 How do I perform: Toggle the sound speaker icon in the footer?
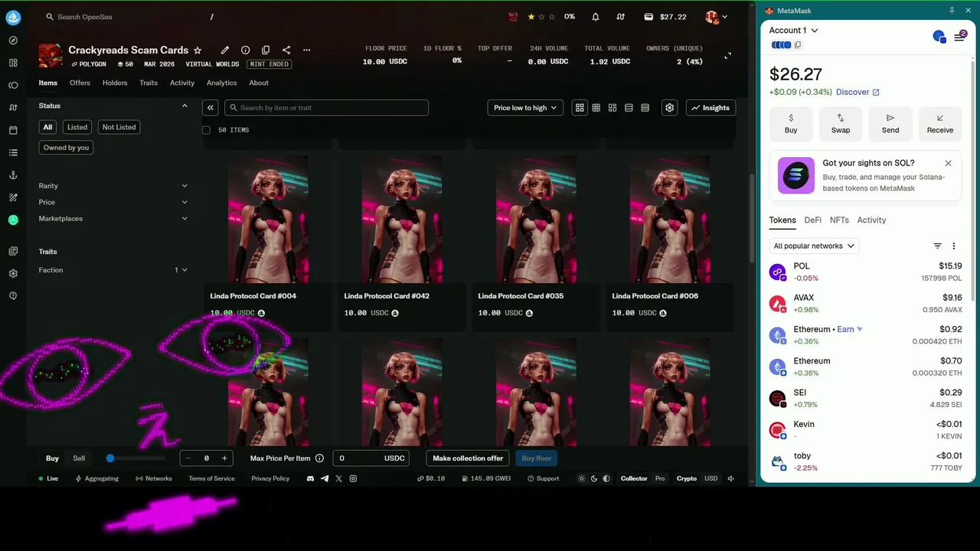point(730,478)
